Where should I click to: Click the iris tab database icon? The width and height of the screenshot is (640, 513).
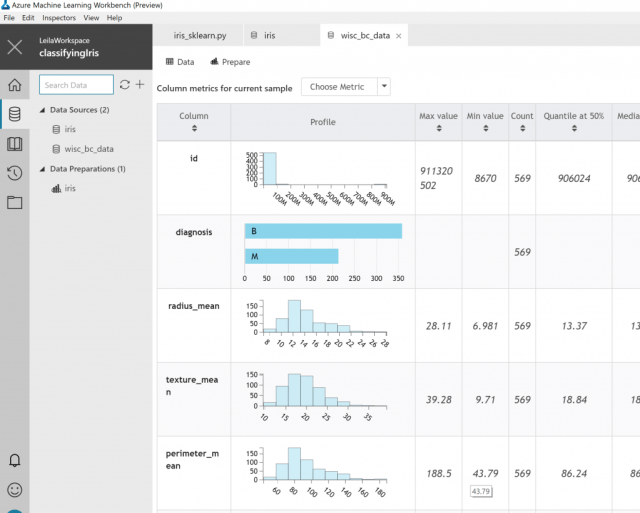point(254,36)
